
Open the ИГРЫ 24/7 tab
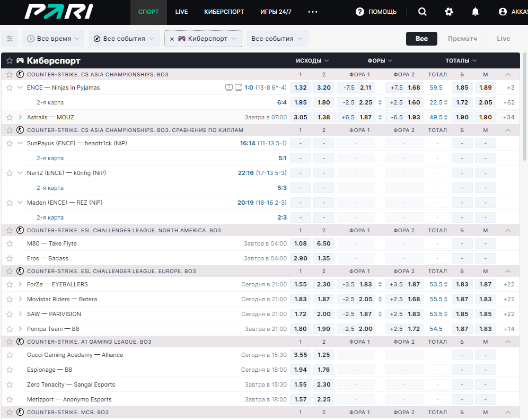point(276,12)
